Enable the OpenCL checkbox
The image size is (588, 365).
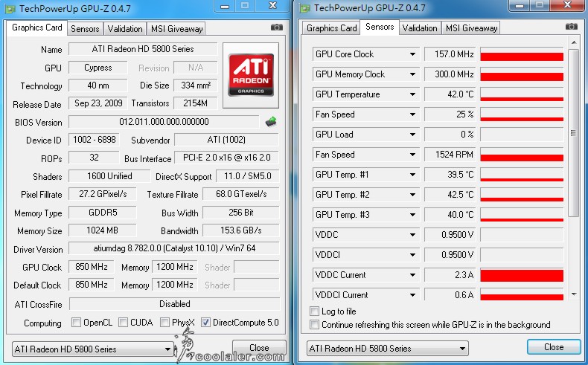76,323
